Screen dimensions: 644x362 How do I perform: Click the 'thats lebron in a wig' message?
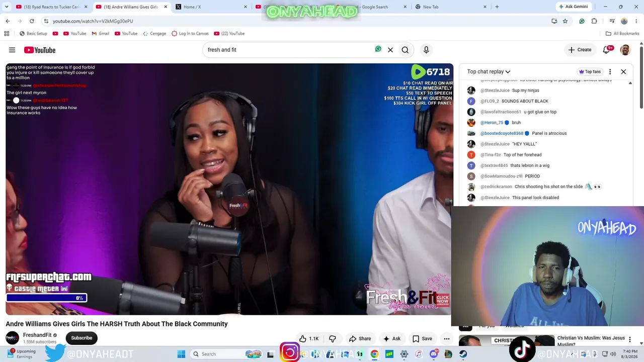[530, 165]
